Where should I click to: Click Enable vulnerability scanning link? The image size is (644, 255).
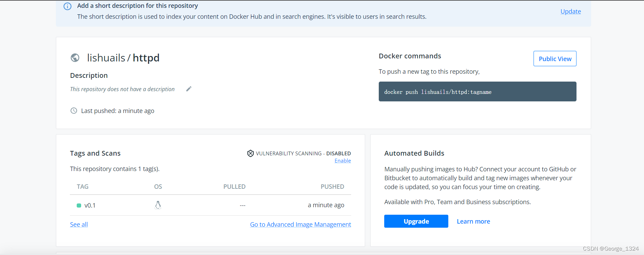[x=343, y=161]
